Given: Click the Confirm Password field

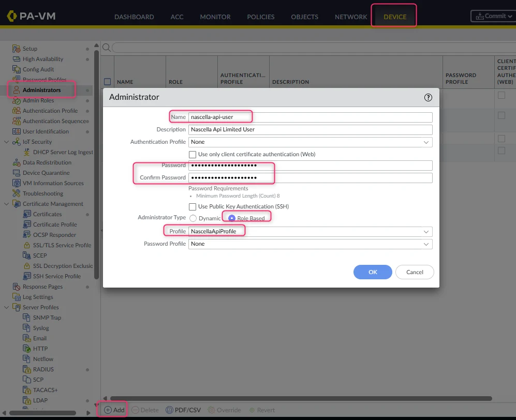Looking at the screenshot, I should (x=311, y=177).
